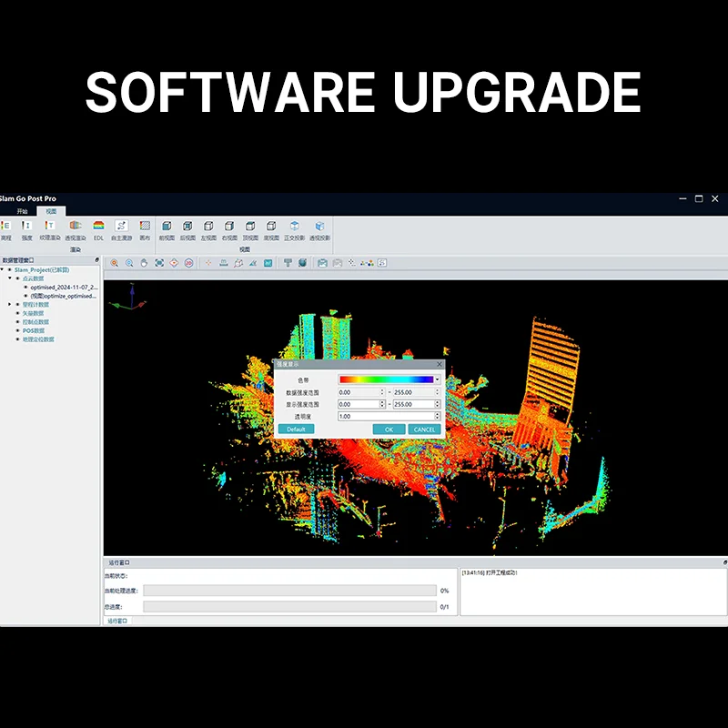Select the 强度 intensity render icon

click(x=26, y=227)
